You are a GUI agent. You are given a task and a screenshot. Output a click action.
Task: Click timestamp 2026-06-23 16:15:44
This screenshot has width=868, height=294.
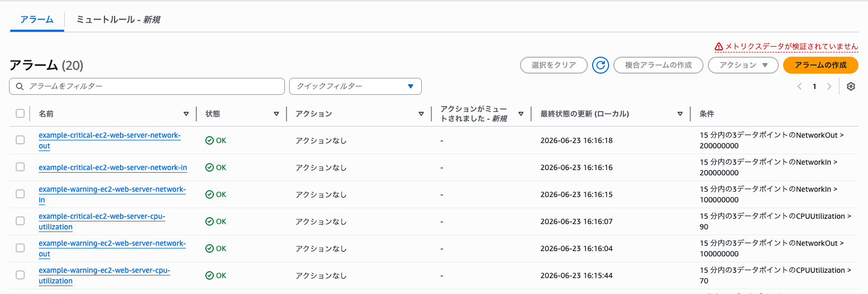pyautogui.click(x=576, y=275)
